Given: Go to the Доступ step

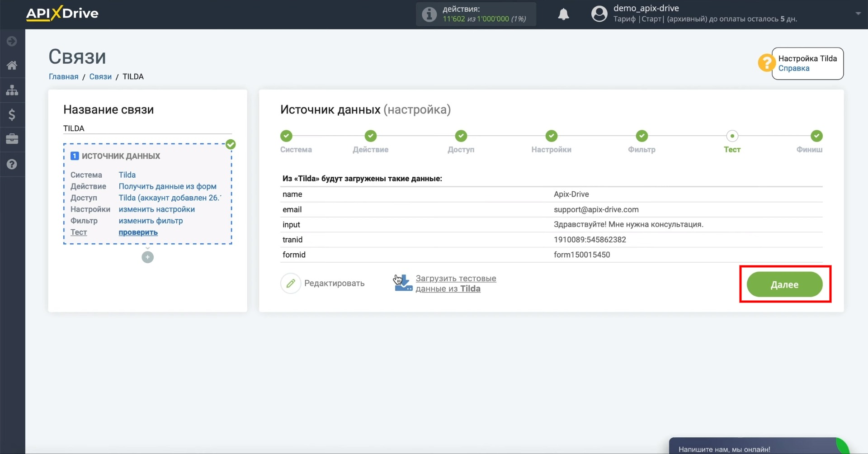Looking at the screenshot, I should tap(461, 136).
